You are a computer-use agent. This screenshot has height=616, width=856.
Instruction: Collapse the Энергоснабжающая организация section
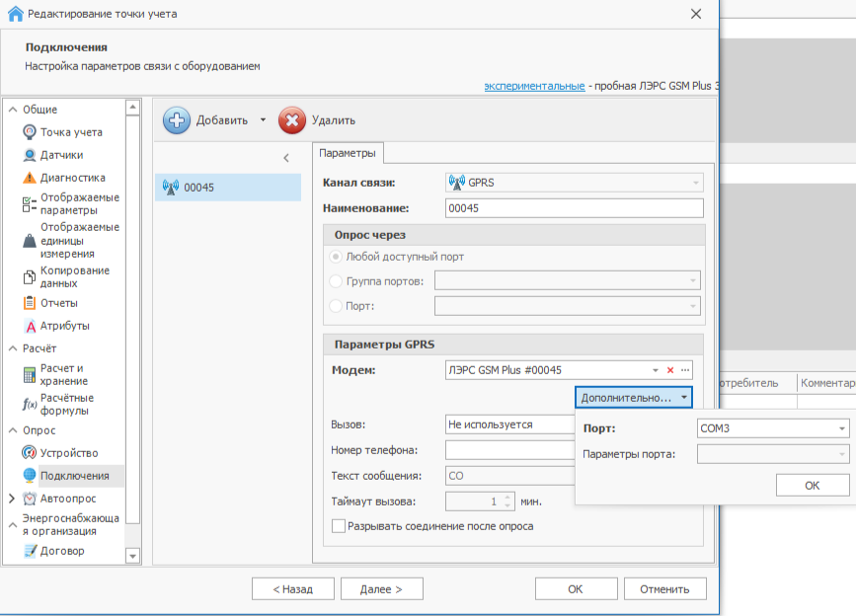13,524
